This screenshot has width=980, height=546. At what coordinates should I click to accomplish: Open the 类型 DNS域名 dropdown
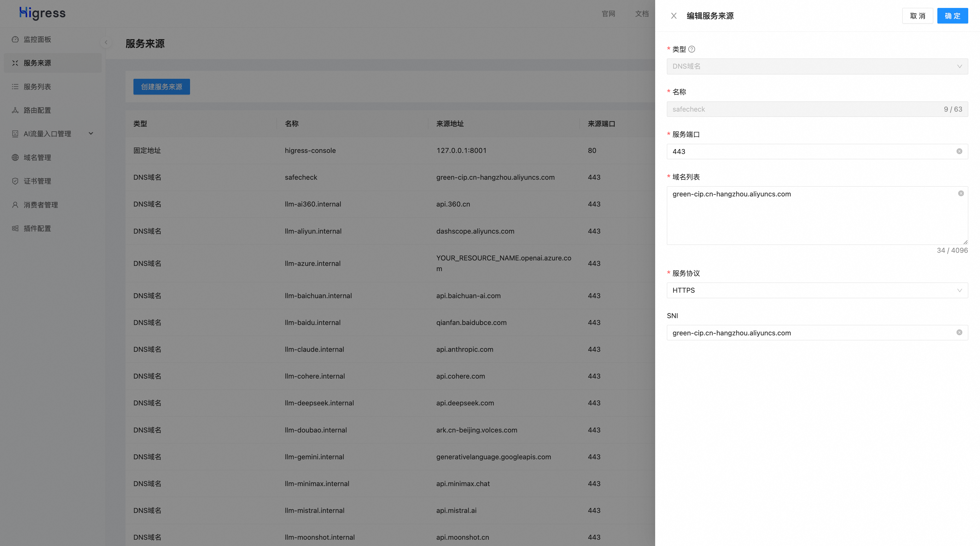pos(817,66)
